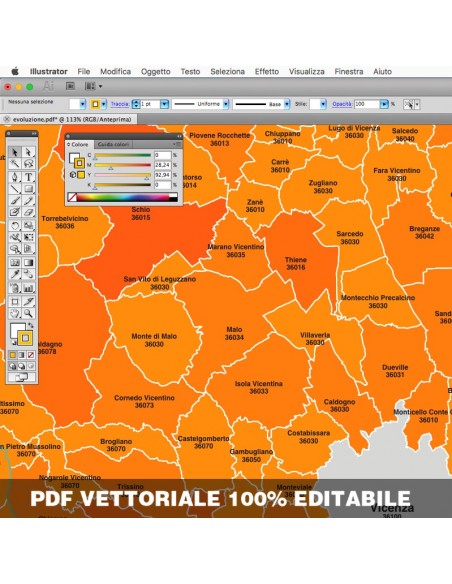
Task: Open the stroke color dropdown in control bar
Action: 104,104
